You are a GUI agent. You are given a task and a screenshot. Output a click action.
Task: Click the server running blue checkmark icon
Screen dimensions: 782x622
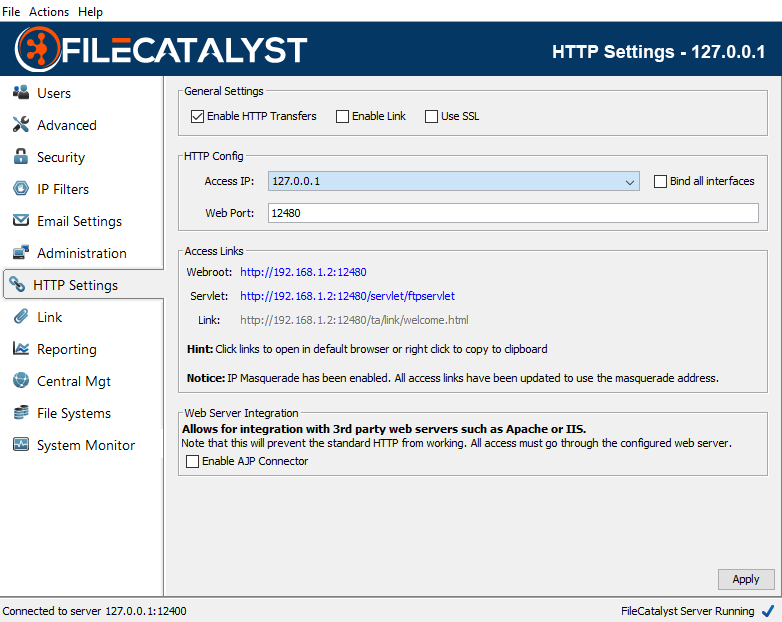(768, 611)
